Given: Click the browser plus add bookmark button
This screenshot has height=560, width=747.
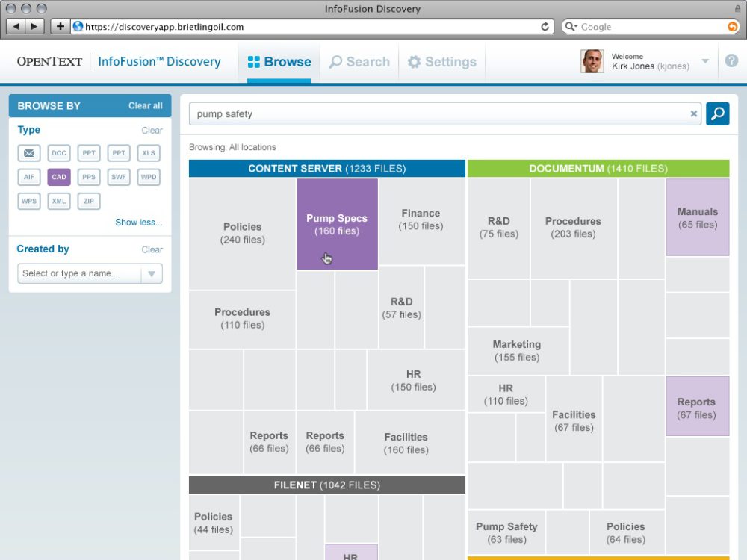Looking at the screenshot, I should tap(60, 26).
